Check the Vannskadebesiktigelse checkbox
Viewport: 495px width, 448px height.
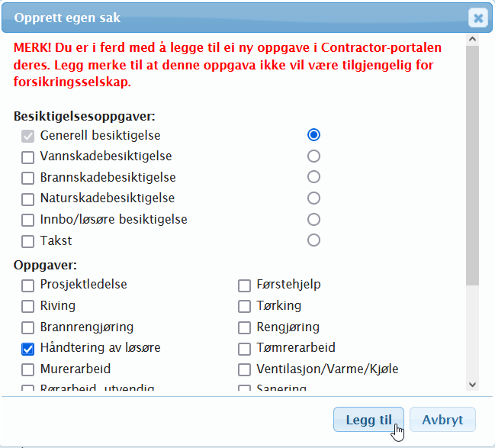click(x=28, y=157)
